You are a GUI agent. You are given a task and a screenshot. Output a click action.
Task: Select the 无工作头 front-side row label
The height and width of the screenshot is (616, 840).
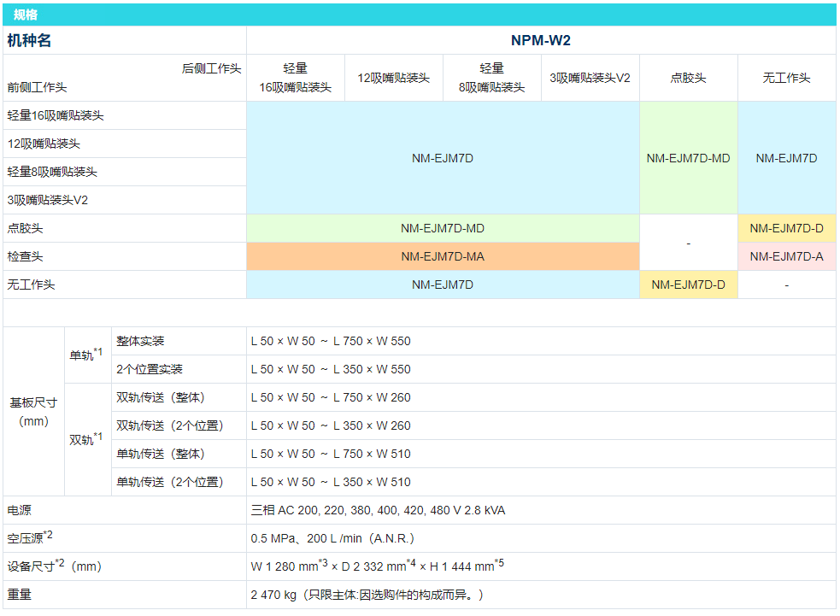[x=31, y=285]
